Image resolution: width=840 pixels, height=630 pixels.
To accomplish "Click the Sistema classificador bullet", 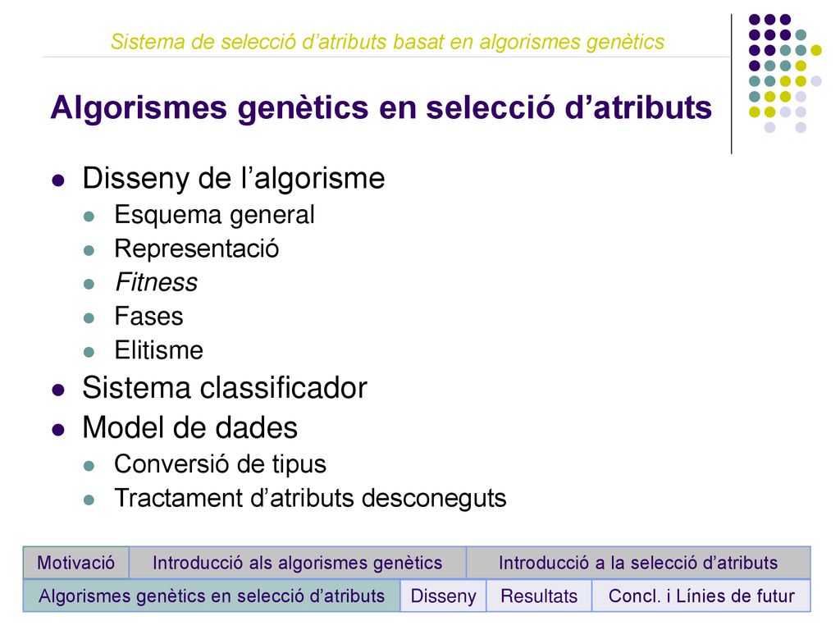I will point(225,388).
